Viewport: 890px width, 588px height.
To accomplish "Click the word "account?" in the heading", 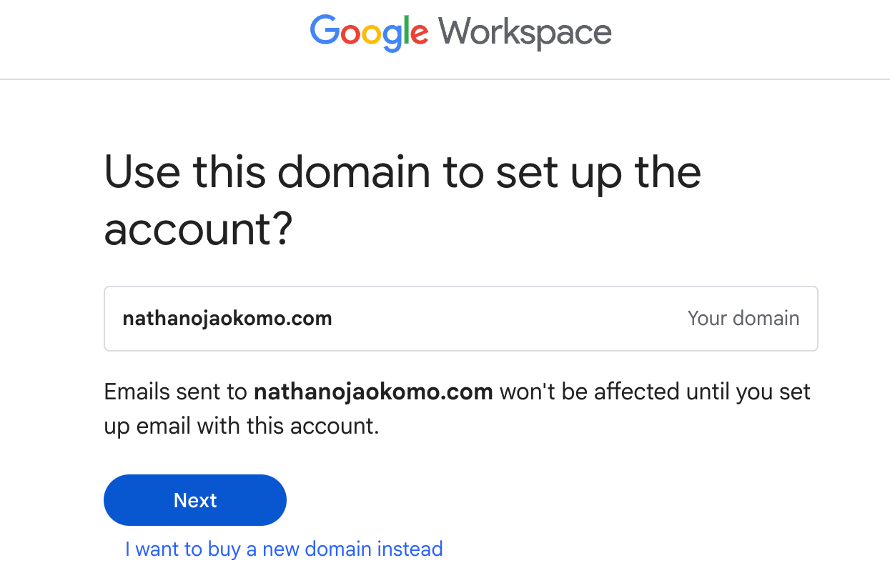I will (x=199, y=229).
